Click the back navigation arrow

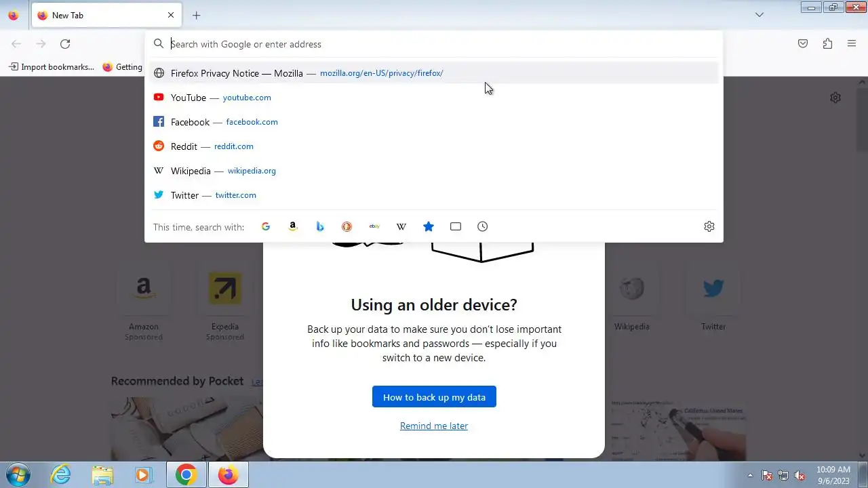tap(16, 44)
